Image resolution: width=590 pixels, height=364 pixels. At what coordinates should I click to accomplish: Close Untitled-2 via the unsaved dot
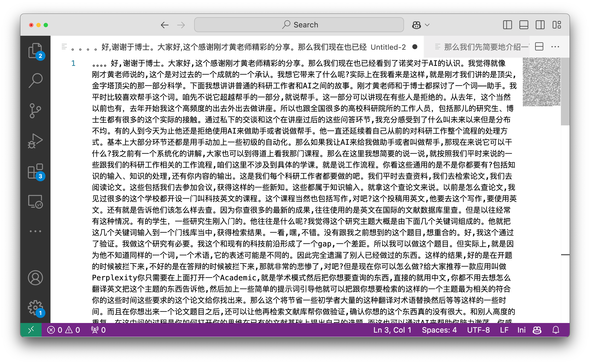coord(415,47)
